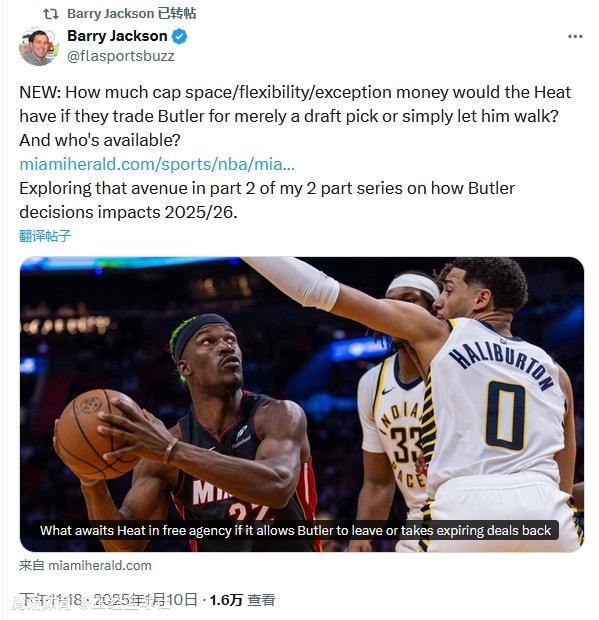View the 1.6万 查看 view count

click(x=242, y=600)
